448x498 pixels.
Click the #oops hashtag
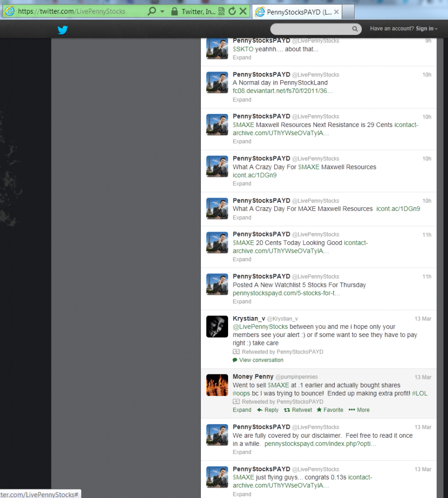[x=241, y=393]
